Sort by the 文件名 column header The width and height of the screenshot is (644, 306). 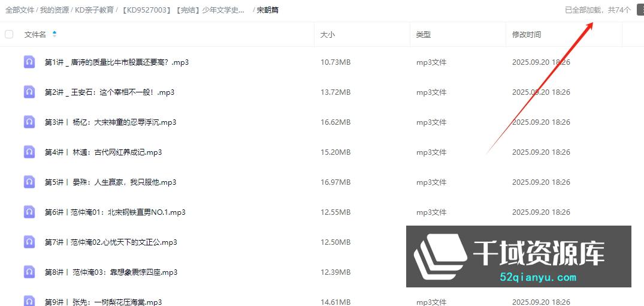pos(35,35)
